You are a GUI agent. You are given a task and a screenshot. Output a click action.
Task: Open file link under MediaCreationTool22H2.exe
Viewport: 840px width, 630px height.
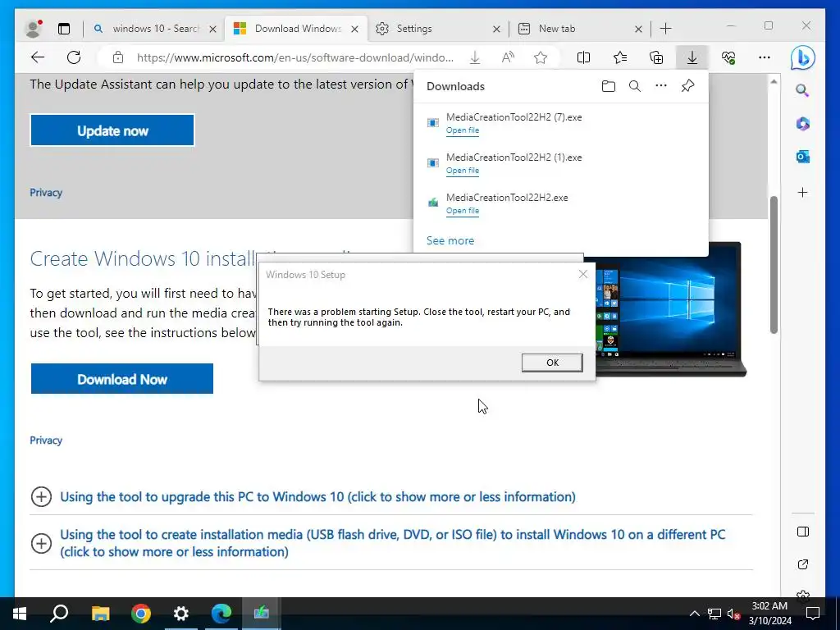tap(463, 211)
